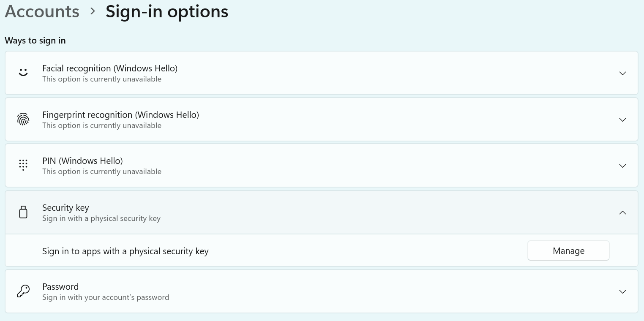Click the PIN keypad dots icon
The width and height of the screenshot is (644, 321).
click(23, 165)
